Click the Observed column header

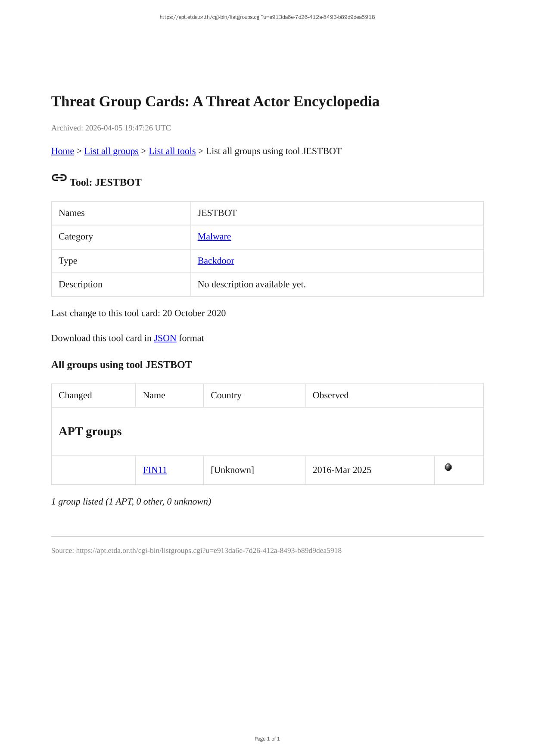(330, 395)
